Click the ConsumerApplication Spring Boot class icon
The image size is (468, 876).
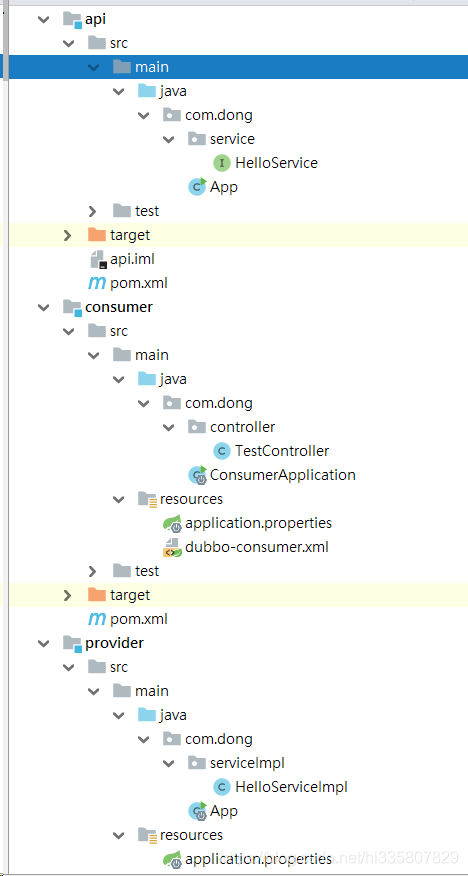pyautogui.click(x=198, y=475)
